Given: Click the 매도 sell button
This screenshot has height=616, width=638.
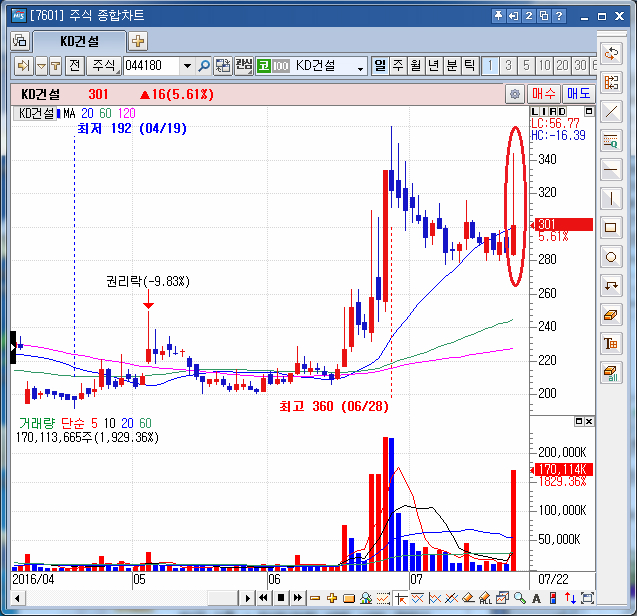Looking at the screenshot, I should point(578,94).
